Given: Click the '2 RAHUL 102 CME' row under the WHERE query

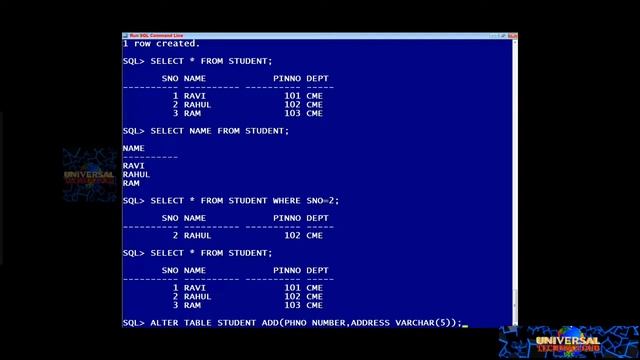Looking at the screenshot, I should 248,236.
